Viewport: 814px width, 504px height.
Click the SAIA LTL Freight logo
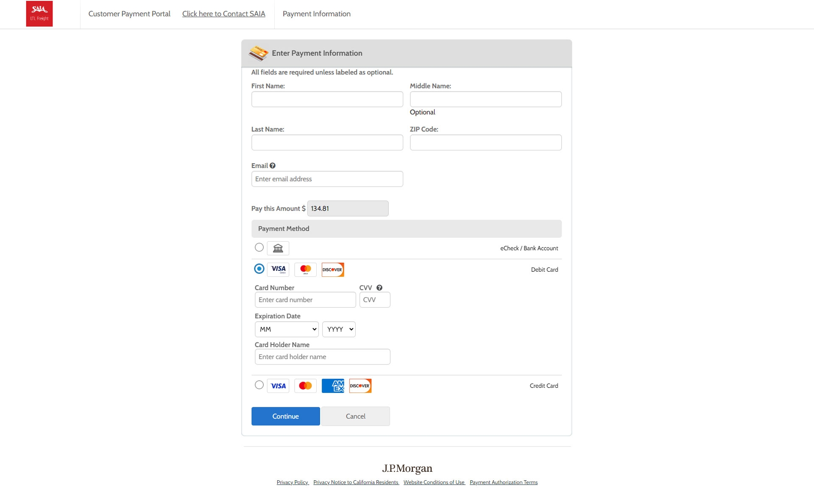(x=39, y=14)
